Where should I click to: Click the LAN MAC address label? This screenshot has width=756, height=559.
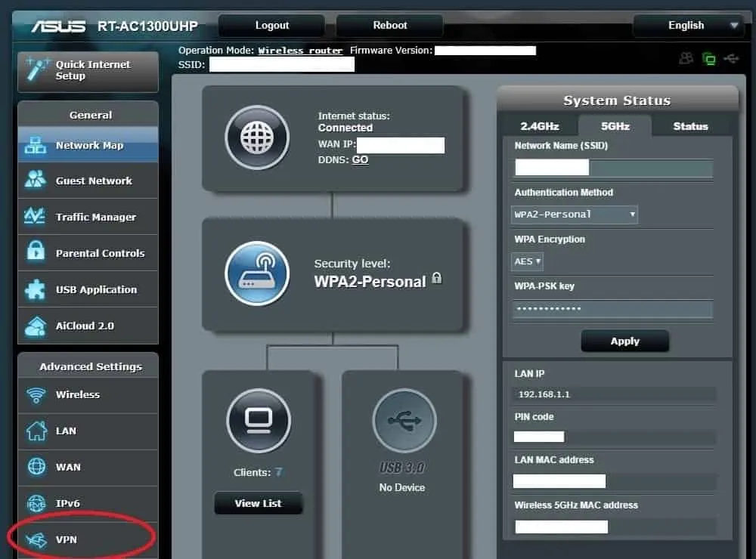554,460
